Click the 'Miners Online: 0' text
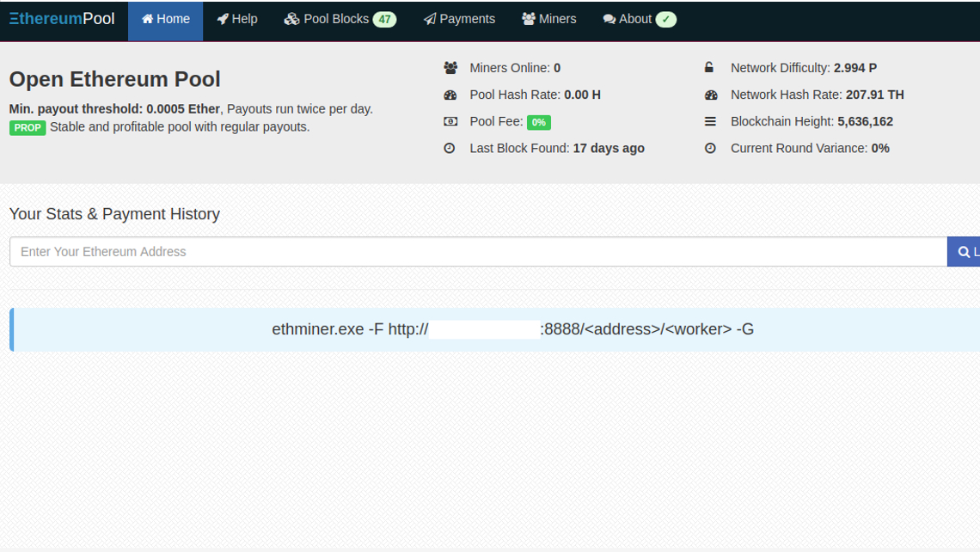 pyautogui.click(x=515, y=68)
